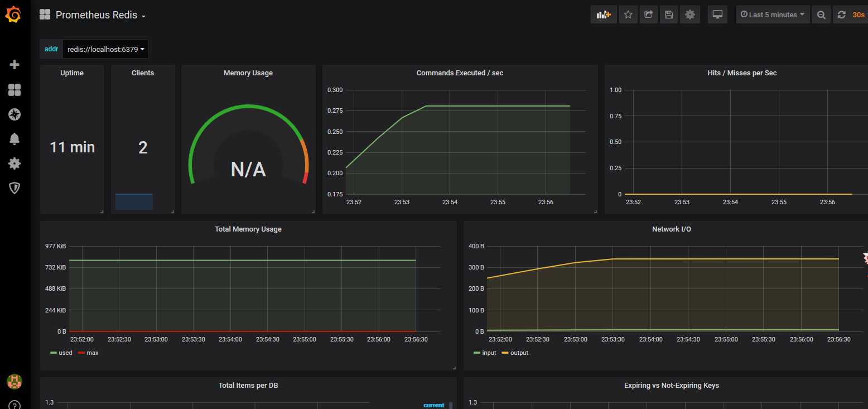Open Commands Executed / sec panel menu
The width and height of the screenshot is (868, 409).
pos(460,73)
